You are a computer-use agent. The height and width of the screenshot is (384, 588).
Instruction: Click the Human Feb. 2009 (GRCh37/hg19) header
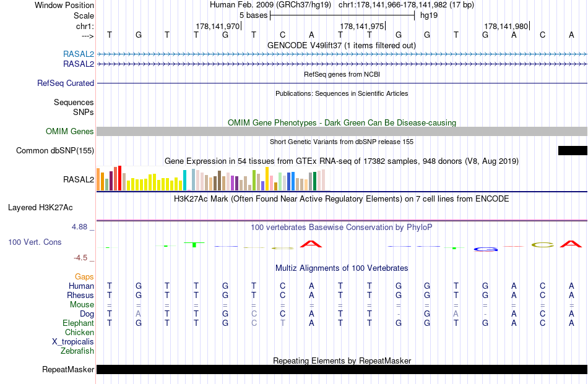(270, 5)
